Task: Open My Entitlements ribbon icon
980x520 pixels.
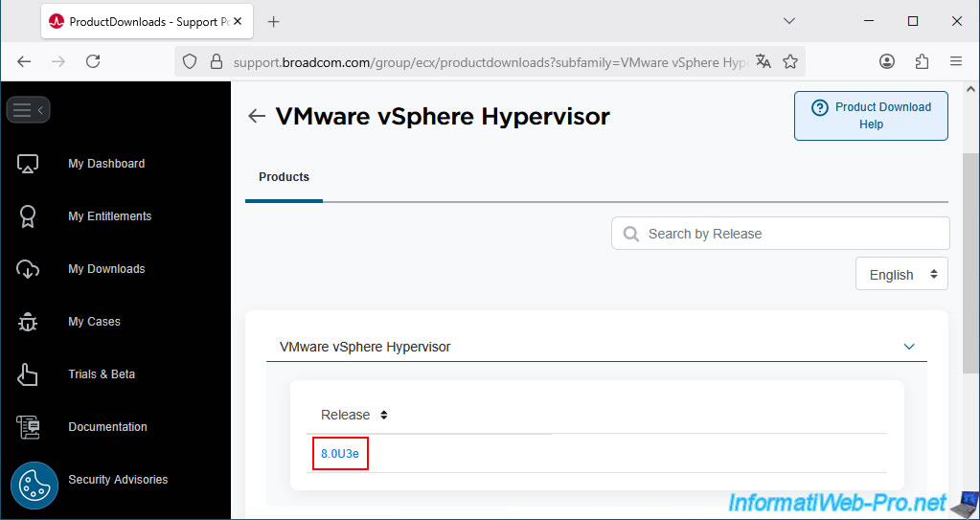Action: pyautogui.click(x=28, y=216)
